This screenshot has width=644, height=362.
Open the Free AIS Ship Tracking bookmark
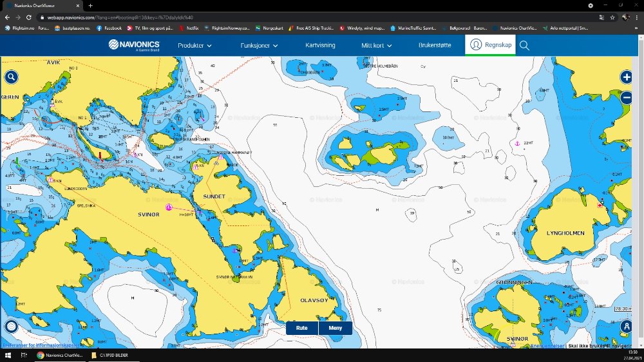311,28
